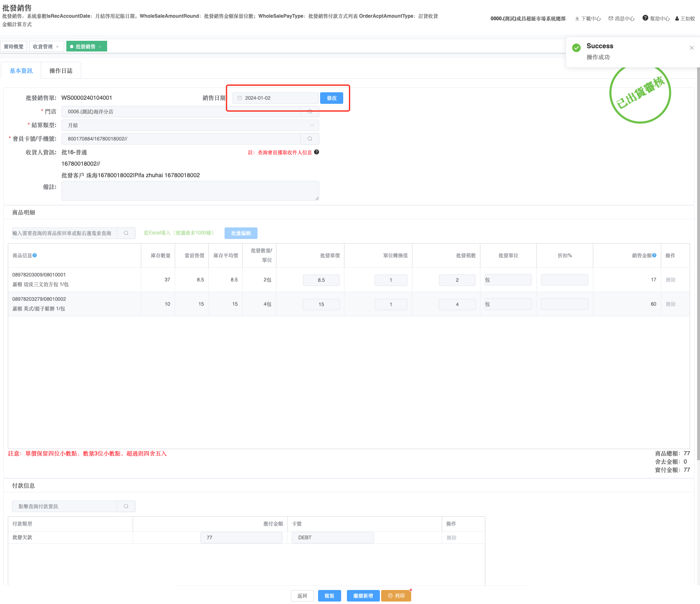Open the 下載中心 download center
Image resolution: width=700 pixels, height=604 pixels.
[x=588, y=19]
